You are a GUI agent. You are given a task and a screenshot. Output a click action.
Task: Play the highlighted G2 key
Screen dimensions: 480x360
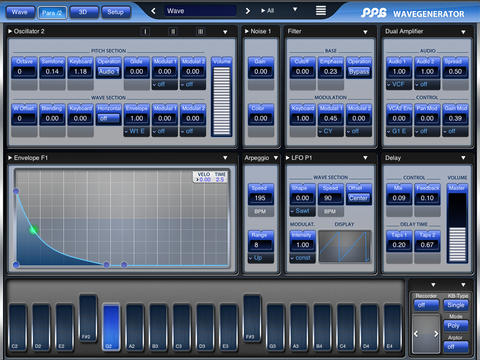click(x=111, y=327)
